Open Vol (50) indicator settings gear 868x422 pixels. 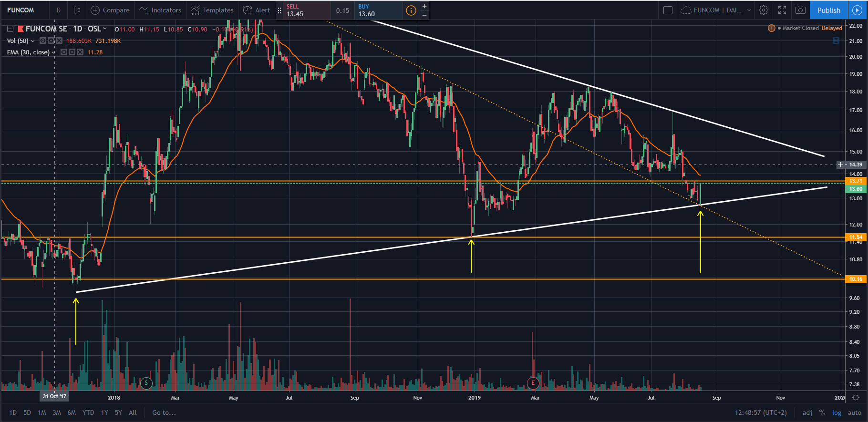click(x=51, y=41)
